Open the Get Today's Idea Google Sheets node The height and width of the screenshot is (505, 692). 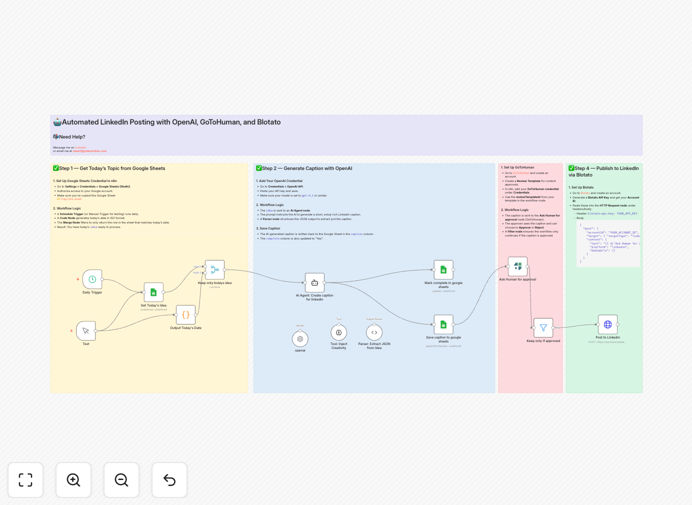(154, 292)
